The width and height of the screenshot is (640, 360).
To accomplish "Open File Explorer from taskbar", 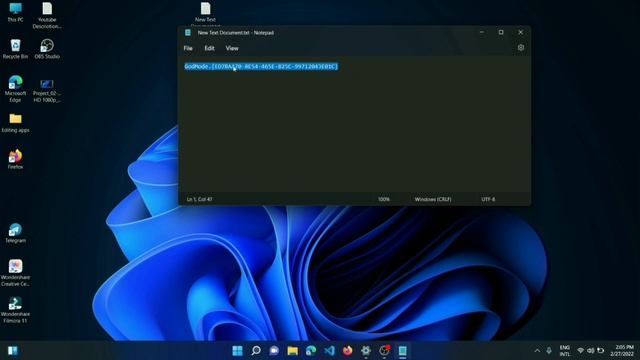I will [292, 351].
